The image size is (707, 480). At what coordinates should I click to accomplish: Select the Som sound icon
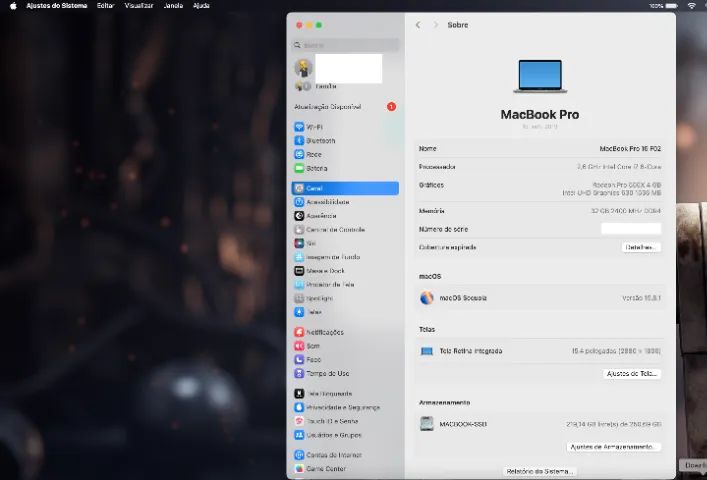click(299, 346)
